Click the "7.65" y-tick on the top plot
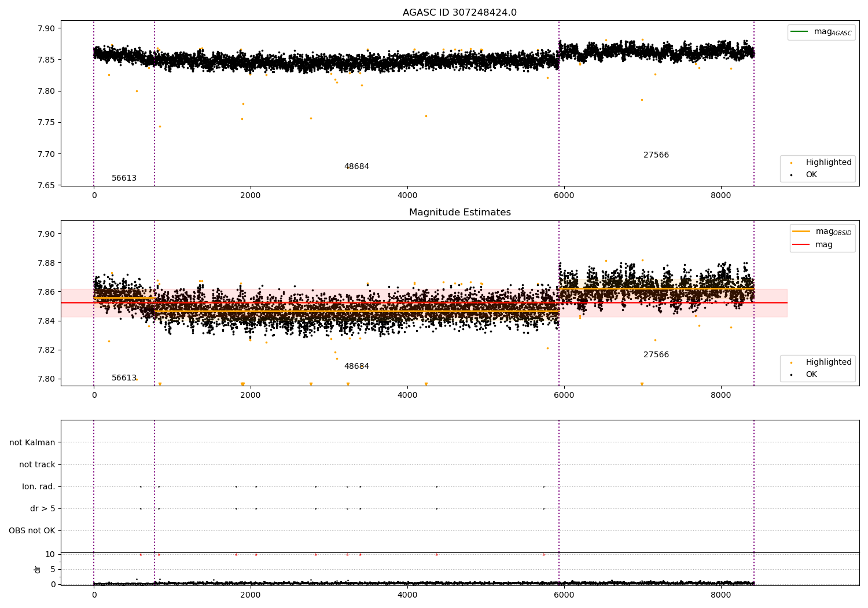Screen dimensions: 868x608 pos(46,186)
